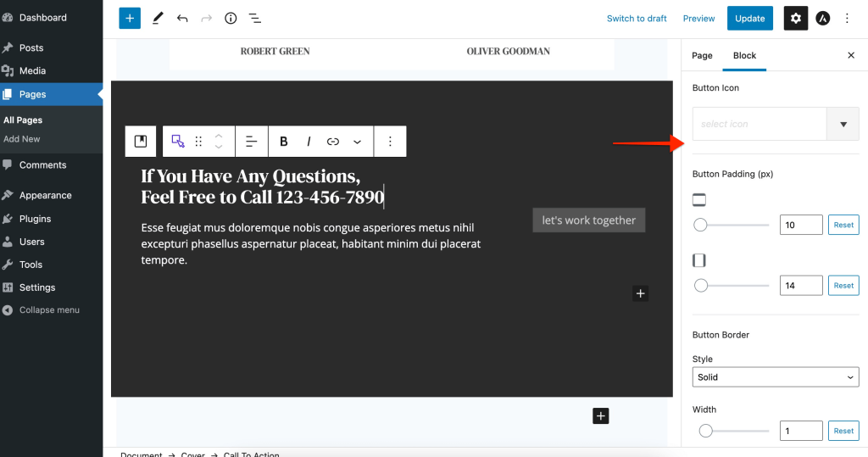Viewport: 868px width, 457px height.
Task: Open block options three-dot menu
Action: coord(390,142)
